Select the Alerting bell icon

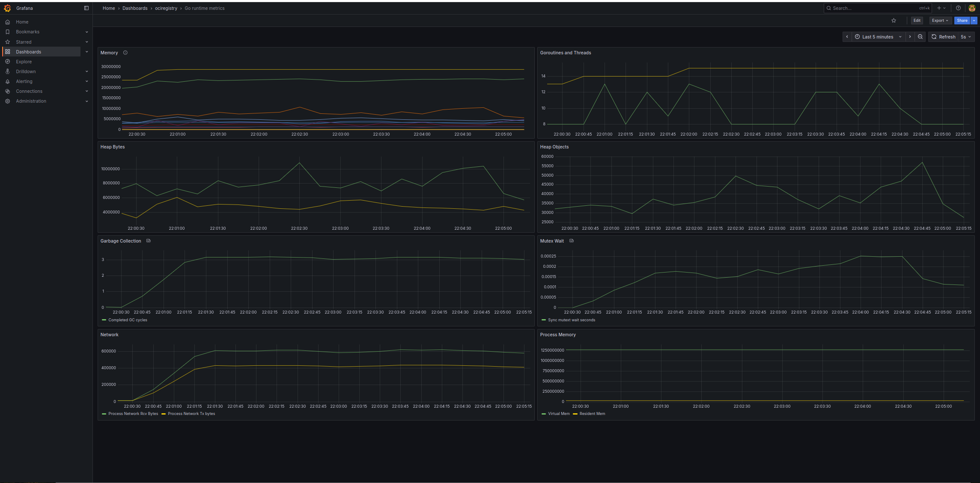tap(7, 81)
